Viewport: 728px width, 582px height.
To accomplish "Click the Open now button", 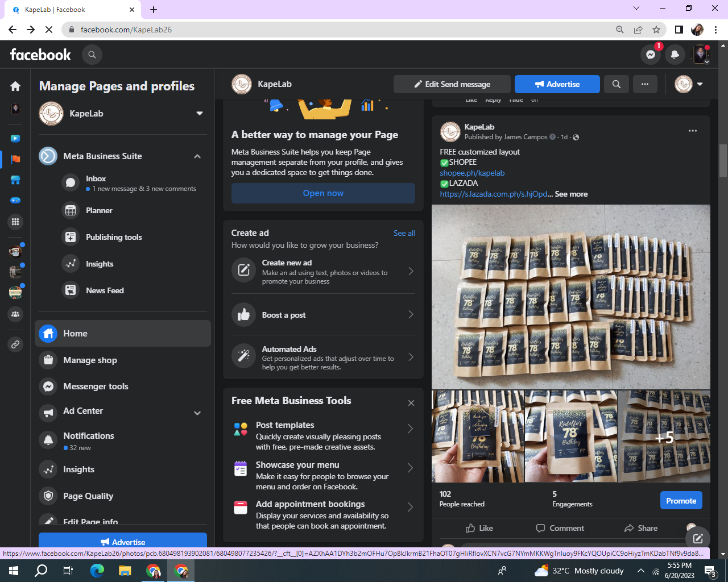I will (323, 193).
